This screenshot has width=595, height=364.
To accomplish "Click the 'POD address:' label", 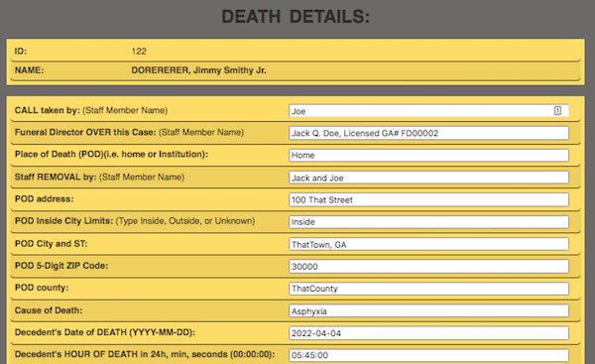I will 44,199.
